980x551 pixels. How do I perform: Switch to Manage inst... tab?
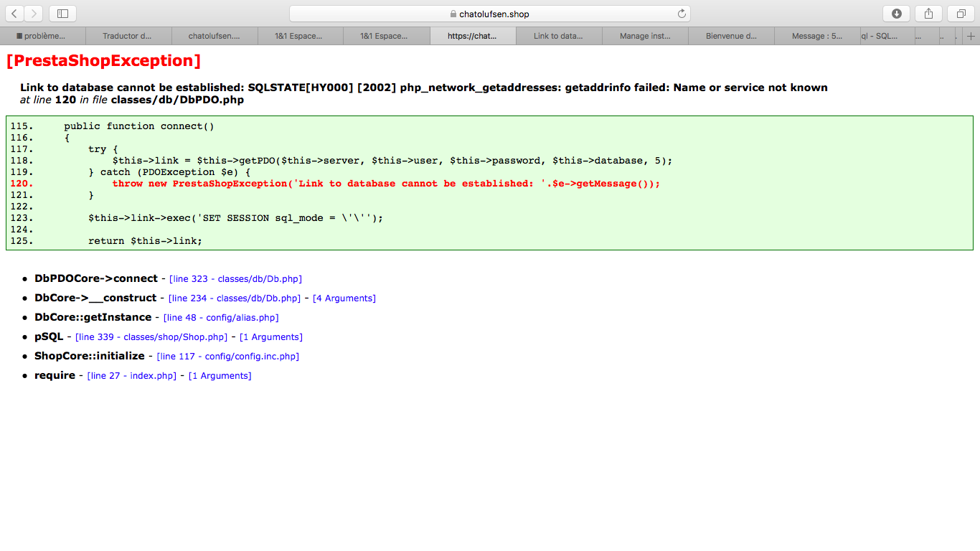[x=645, y=36]
